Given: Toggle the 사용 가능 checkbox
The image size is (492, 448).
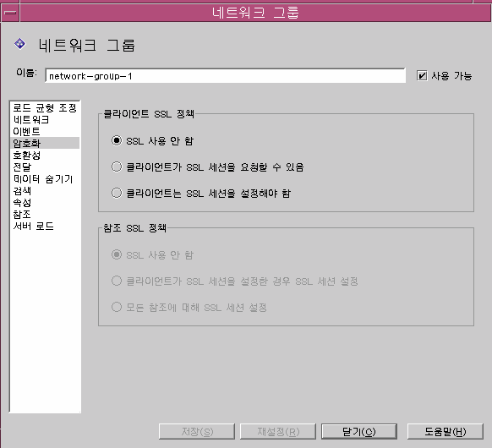Looking at the screenshot, I should coord(422,75).
